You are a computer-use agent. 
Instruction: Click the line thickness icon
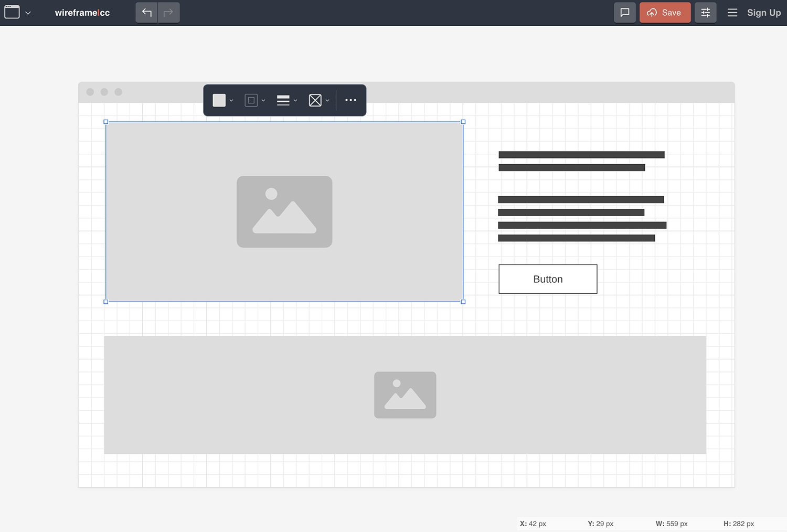(283, 100)
